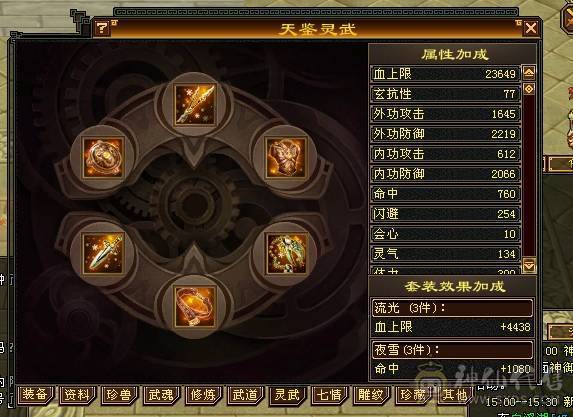
Task: Select the 流光 (3件) set bonus header
Action: (x=452, y=308)
